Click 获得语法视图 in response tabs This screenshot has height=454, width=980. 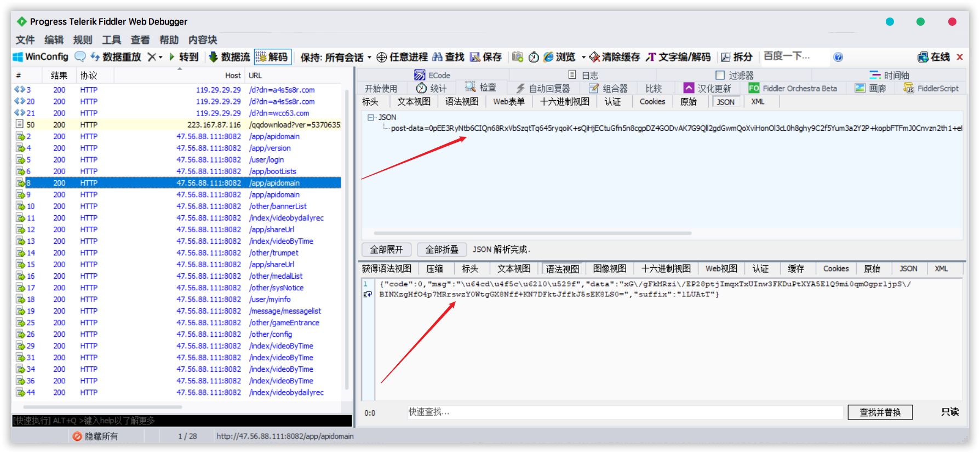pos(386,268)
